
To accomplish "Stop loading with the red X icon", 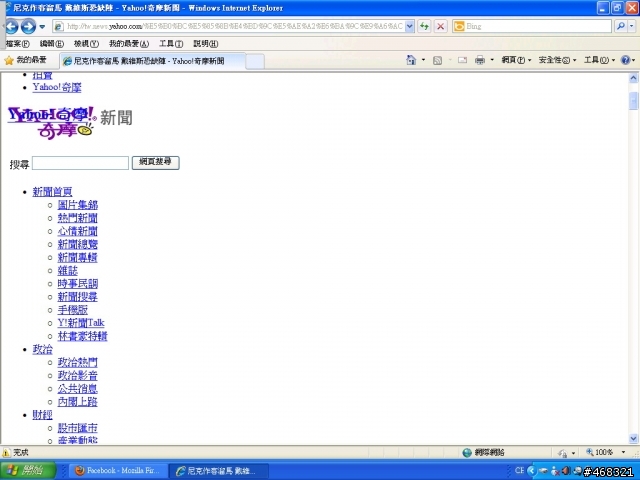I will pyautogui.click(x=440, y=27).
